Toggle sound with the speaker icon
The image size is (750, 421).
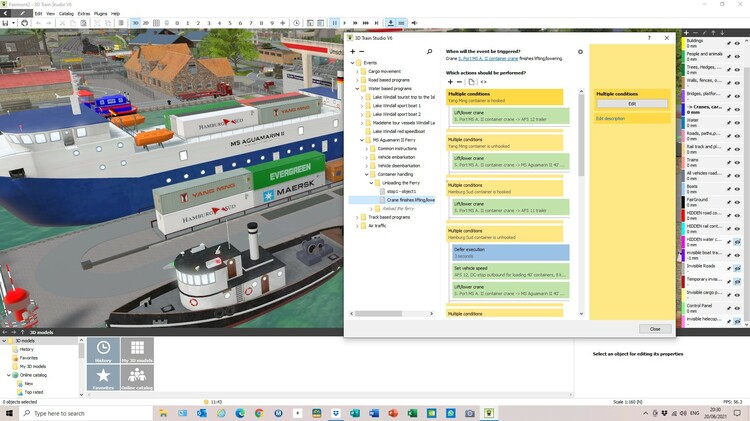click(414, 23)
